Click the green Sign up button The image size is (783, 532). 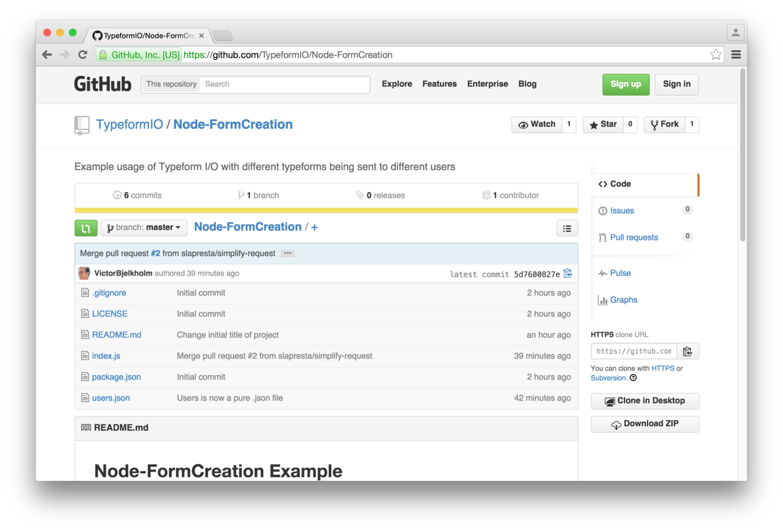(x=626, y=84)
